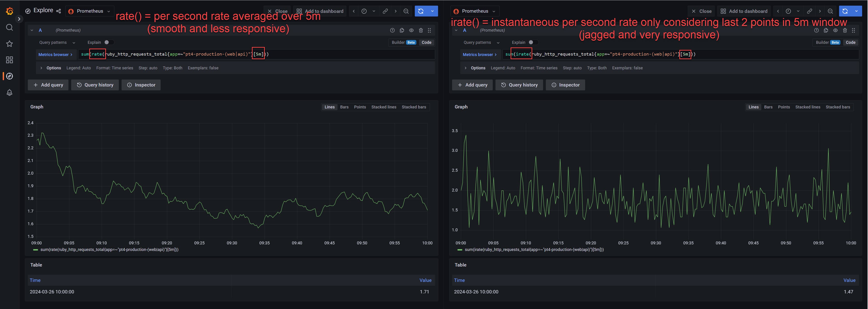Viewport: 868px width, 309px height.
Task: Open the Search icon in the sidebar
Action: 9,27
